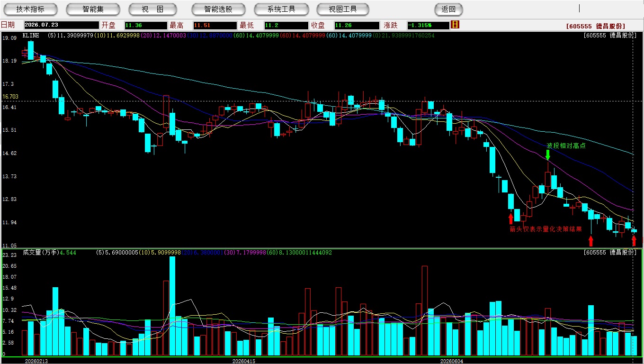Click the 波段相对高点 annotation text
644x364 pixels.
(566, 146)
